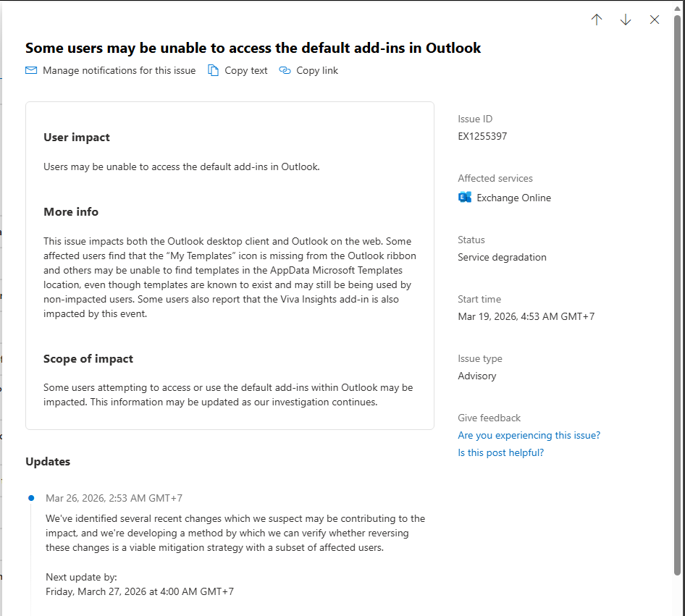Click the blue update timeline dot
The width and height of the screenshot is (685, 616).
pos(31,498)
